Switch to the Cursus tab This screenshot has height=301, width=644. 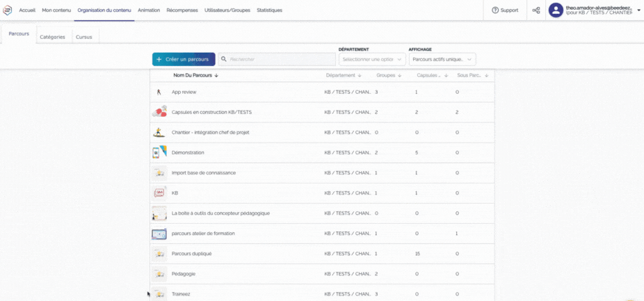84,36
